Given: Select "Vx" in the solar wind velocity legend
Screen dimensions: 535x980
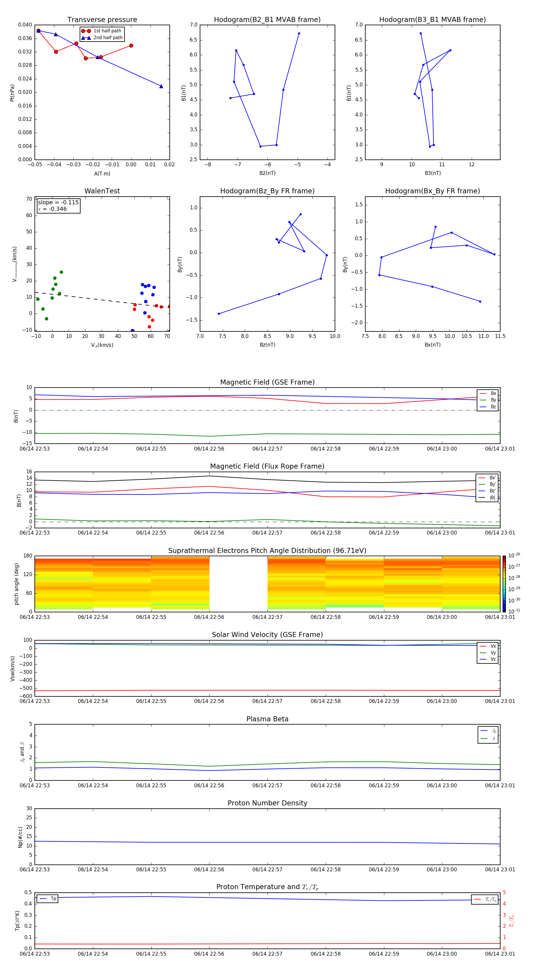Looking at the screenshot, I should coord(488,646).
